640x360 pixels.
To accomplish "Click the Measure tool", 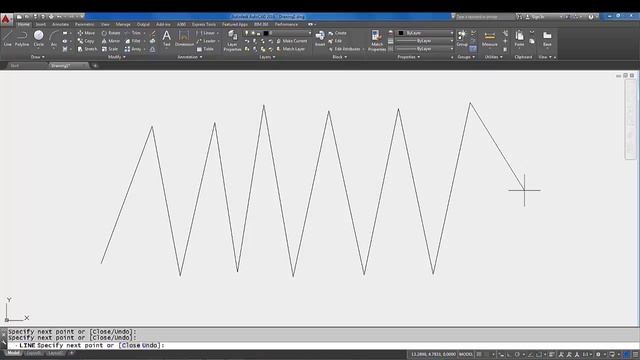I will tap(489, 38).
